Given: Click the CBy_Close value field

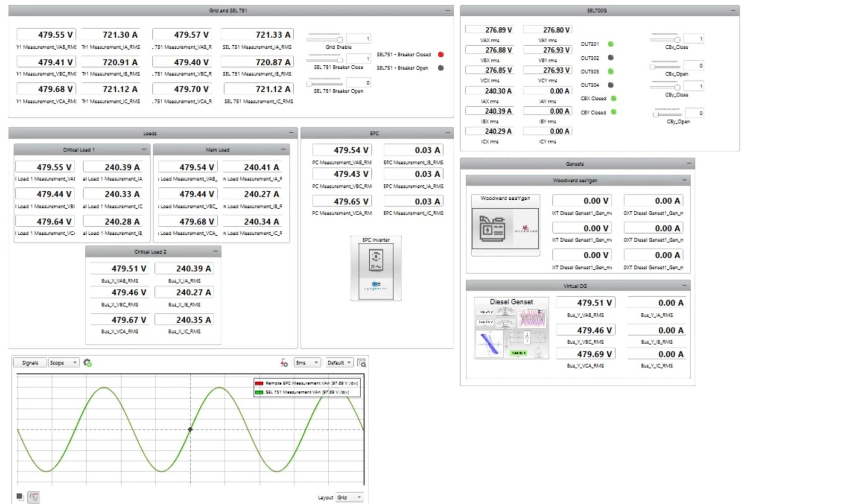Looking at the screenshot, I should [x=694, y=86].
